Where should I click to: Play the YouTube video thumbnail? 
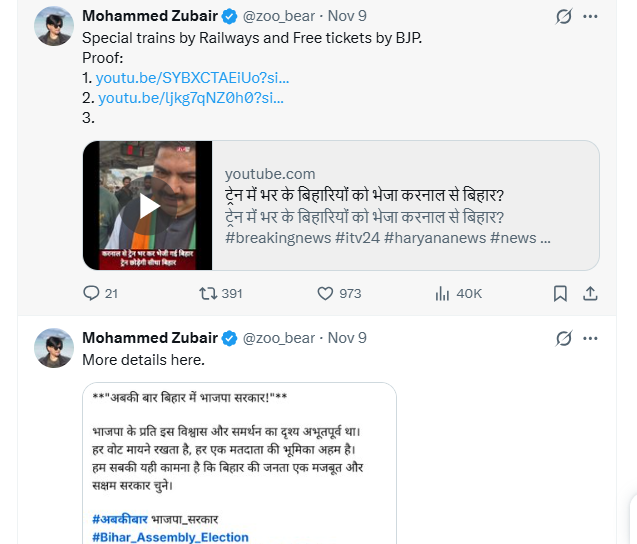148,205
